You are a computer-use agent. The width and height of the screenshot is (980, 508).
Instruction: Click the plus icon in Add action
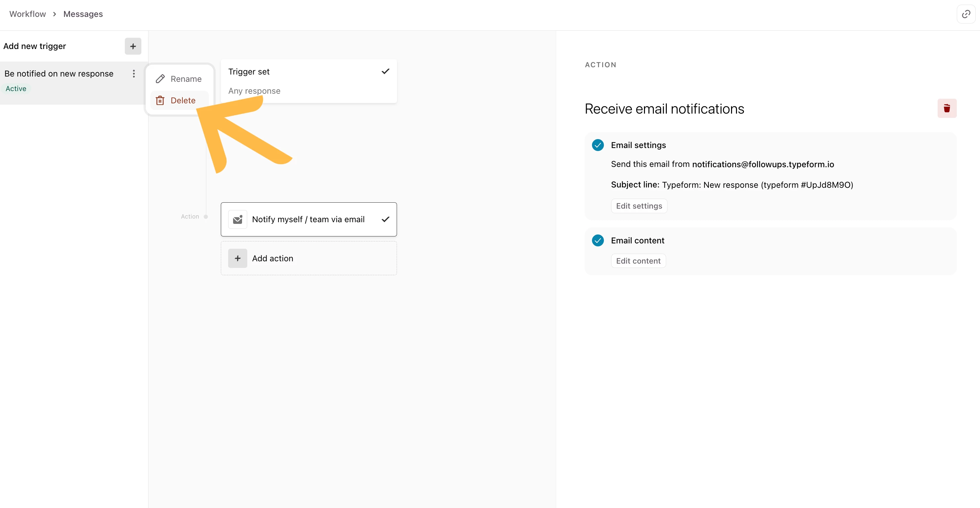click(x=237, y=258)
